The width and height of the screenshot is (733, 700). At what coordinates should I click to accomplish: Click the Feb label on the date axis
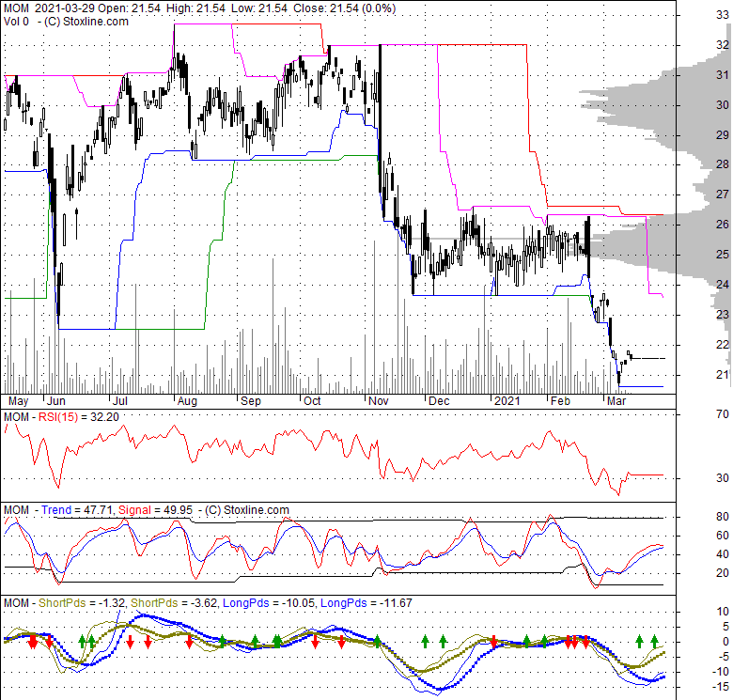(x=560, y=401)
